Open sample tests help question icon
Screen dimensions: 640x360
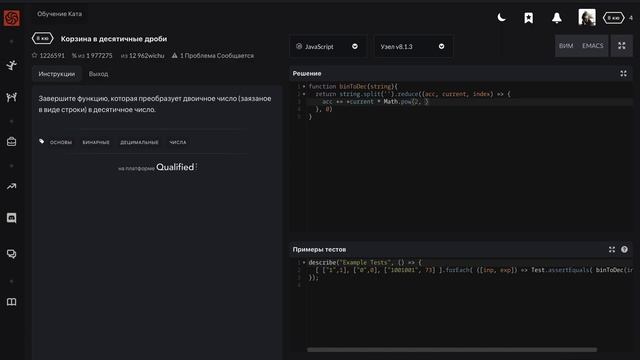pyautogui.click(x=624, y=249)
